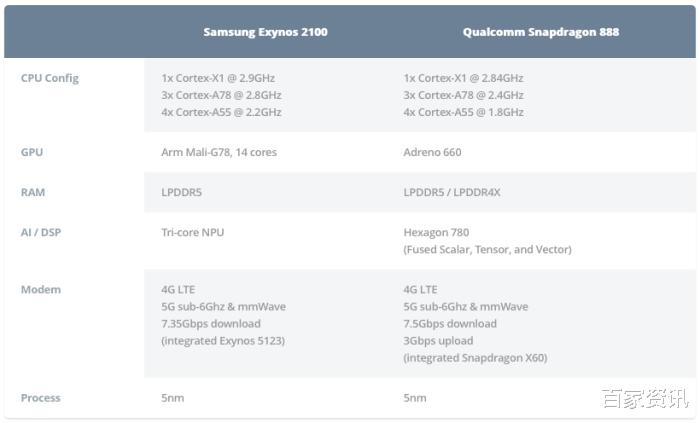Select the GPU row label
Viewport: 700px width, 423px height.
[32, 152]
